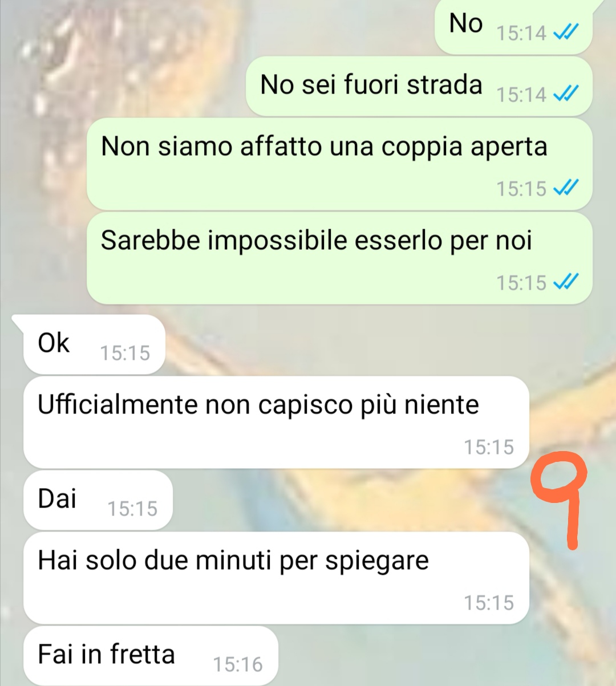Tap the blue read ticks on "No" message
The image size is (616, 686).
click(x=566, y=33)
